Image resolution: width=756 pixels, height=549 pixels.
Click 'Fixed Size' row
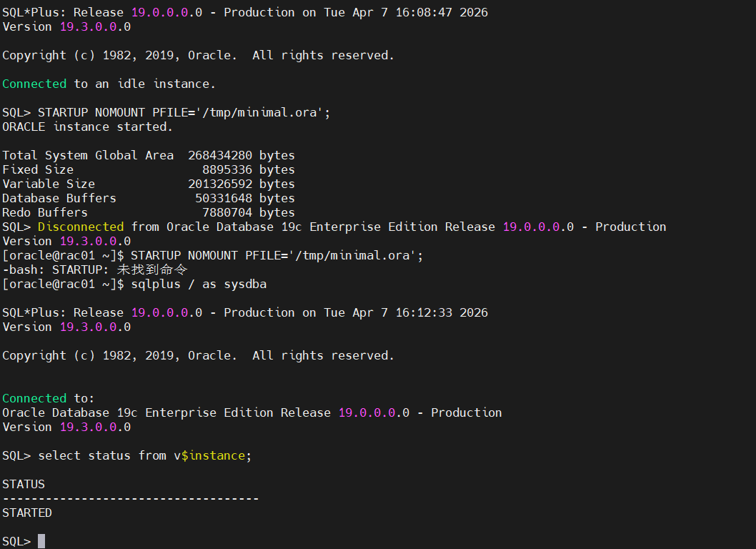pos(149,170)
